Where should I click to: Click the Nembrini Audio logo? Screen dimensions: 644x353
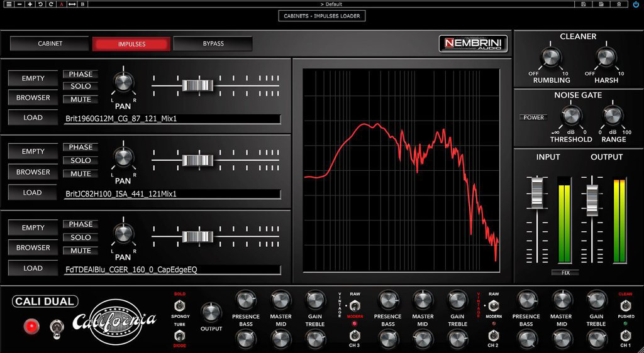pos(473,43)
